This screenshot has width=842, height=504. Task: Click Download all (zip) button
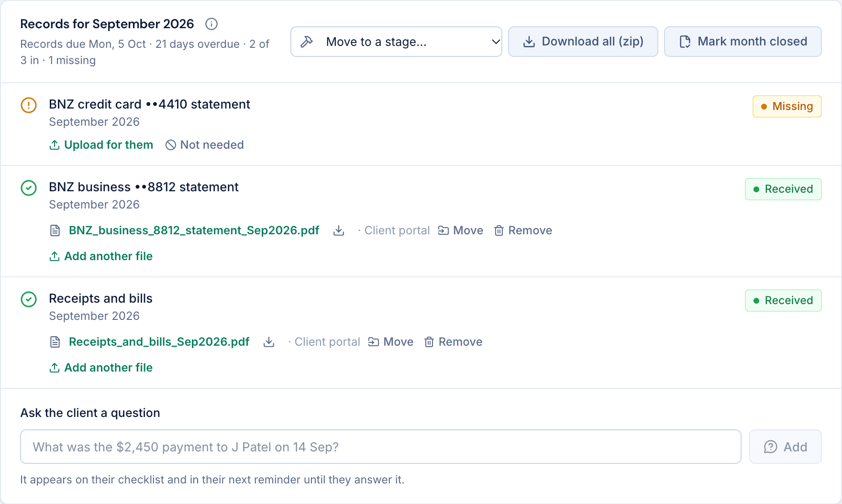pos(583,42)
